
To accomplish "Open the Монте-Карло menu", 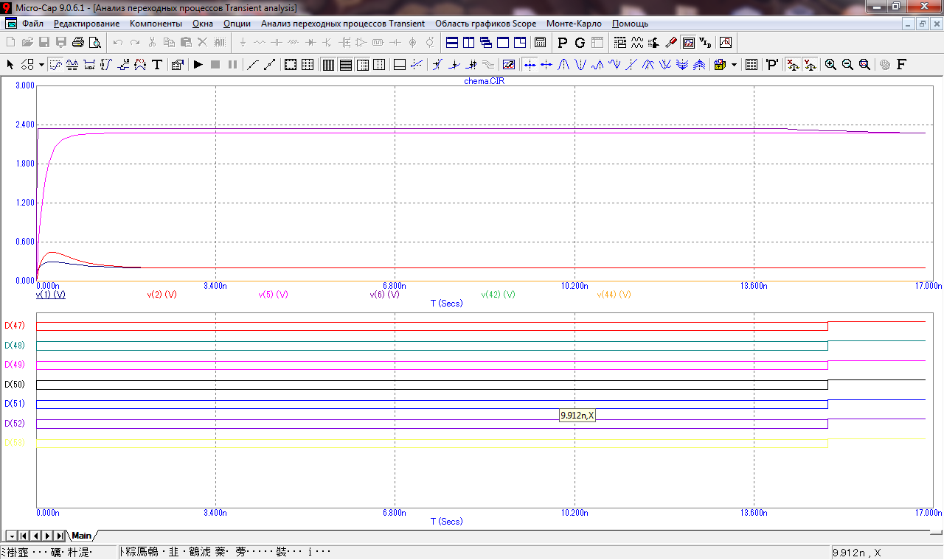I will [574, 24].
